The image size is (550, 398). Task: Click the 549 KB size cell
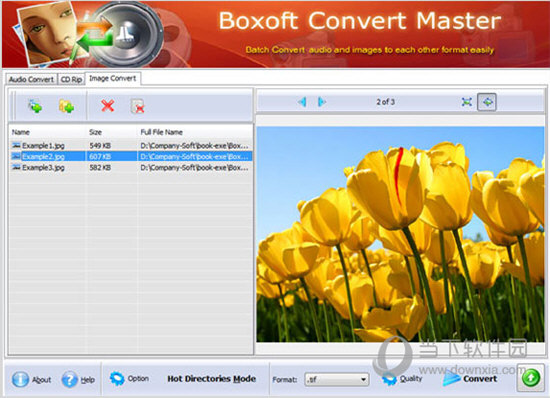pyautogui.click(x=100, y=146)
